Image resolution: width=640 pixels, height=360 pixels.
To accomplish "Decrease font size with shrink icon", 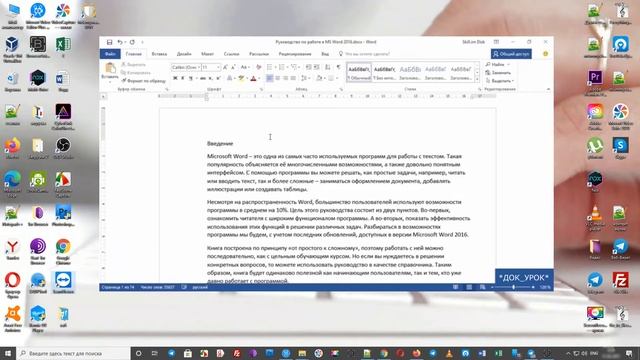I will pyautogui.click(x=233, y=67).
